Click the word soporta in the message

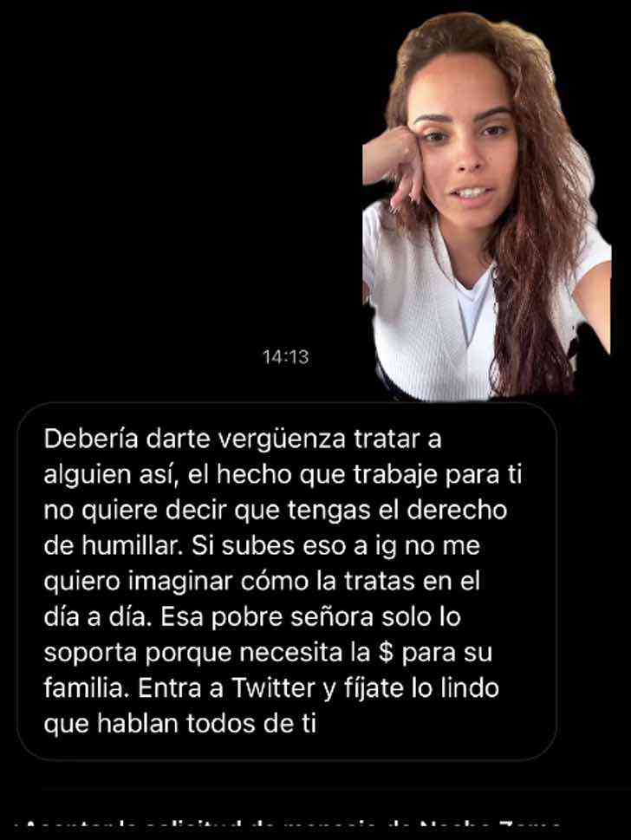90,654
